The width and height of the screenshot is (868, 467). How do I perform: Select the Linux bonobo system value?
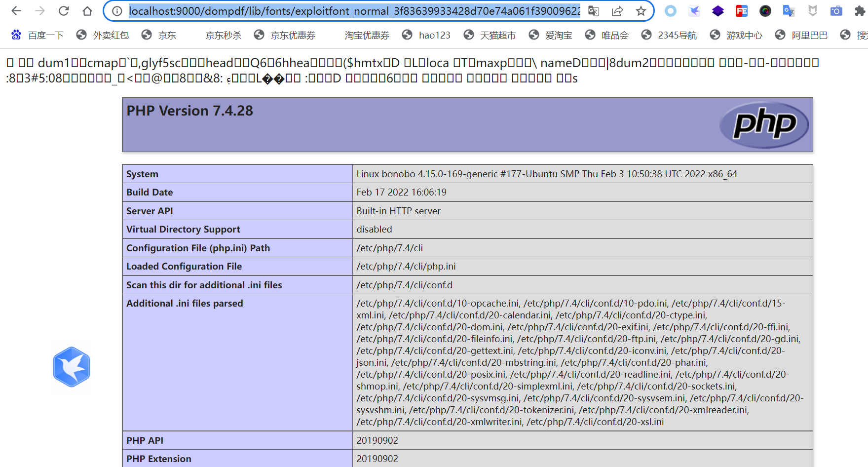(x=547, y=174)
